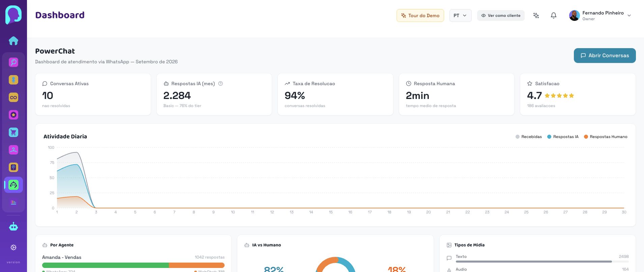Select the green headset support icon
This screenshot has height=272, width=644.
pyautogui.click(x=13, y=185)
